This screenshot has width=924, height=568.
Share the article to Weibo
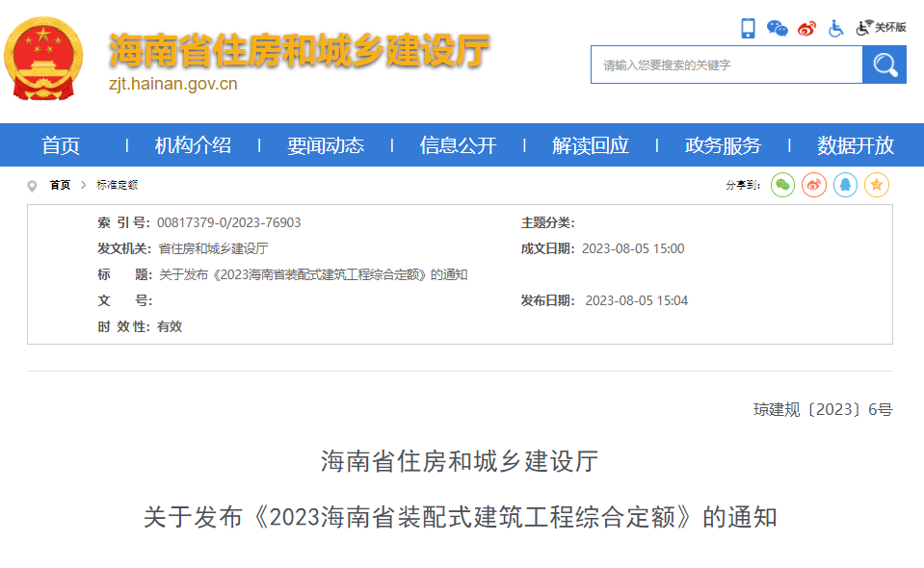pyautogui.click(x=813, y=185)
